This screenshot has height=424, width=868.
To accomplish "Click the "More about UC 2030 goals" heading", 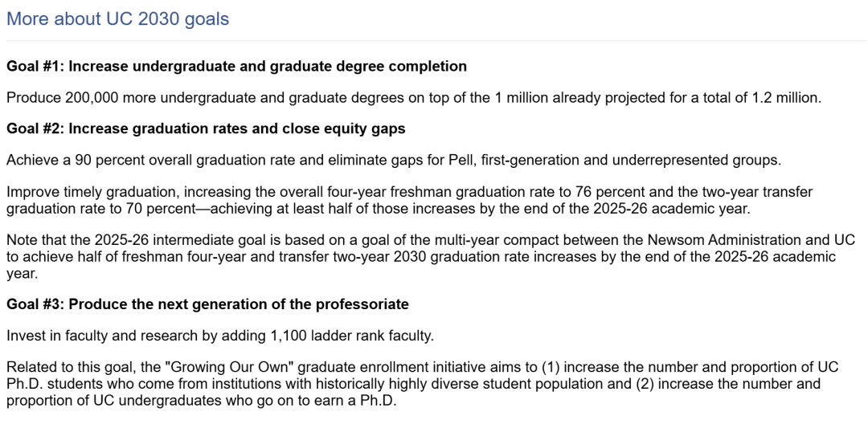I will [117, 18].
